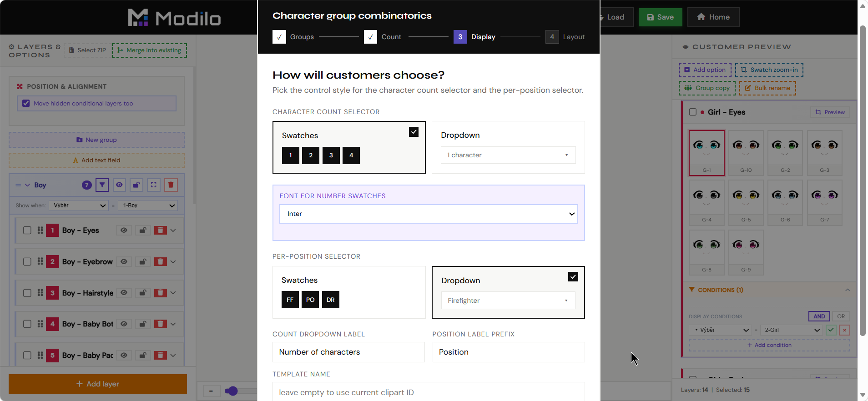This screenshot has width=868, height=401.
Task: Open the 1-Boy value dropdown
Action: 148,206
